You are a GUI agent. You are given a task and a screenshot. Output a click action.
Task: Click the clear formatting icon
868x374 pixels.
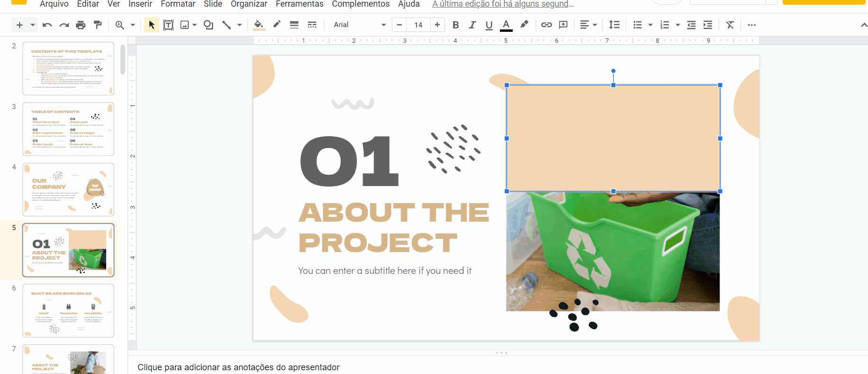(x=730, y=25)
